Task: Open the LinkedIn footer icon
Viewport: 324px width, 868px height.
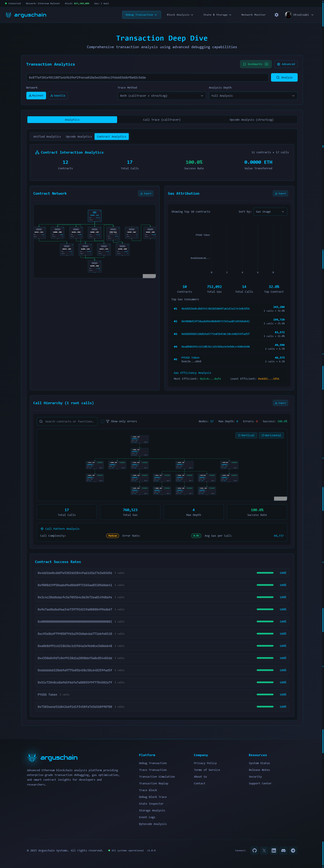Action: tap(274, 850)
